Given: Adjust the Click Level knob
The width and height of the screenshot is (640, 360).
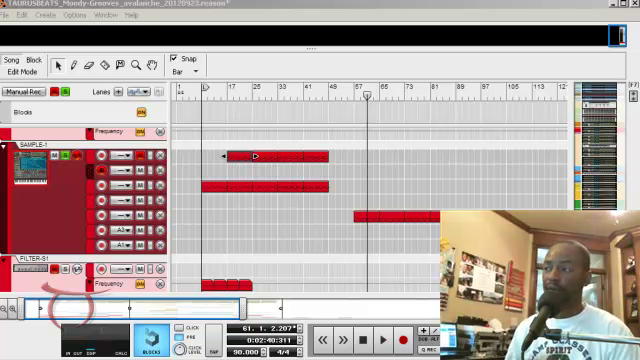Looking at the screenshot, I should (x=180, y=349).
